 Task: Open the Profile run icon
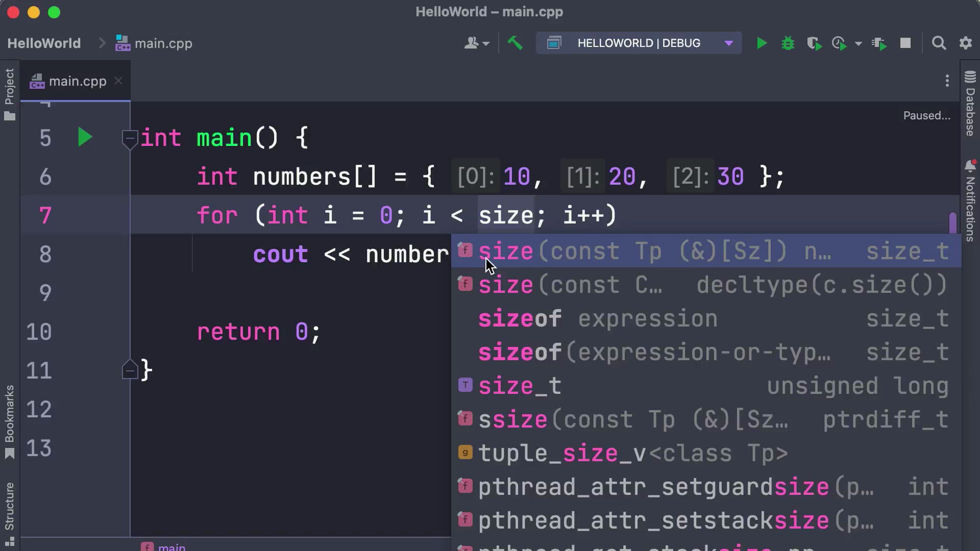coord(840,43)
